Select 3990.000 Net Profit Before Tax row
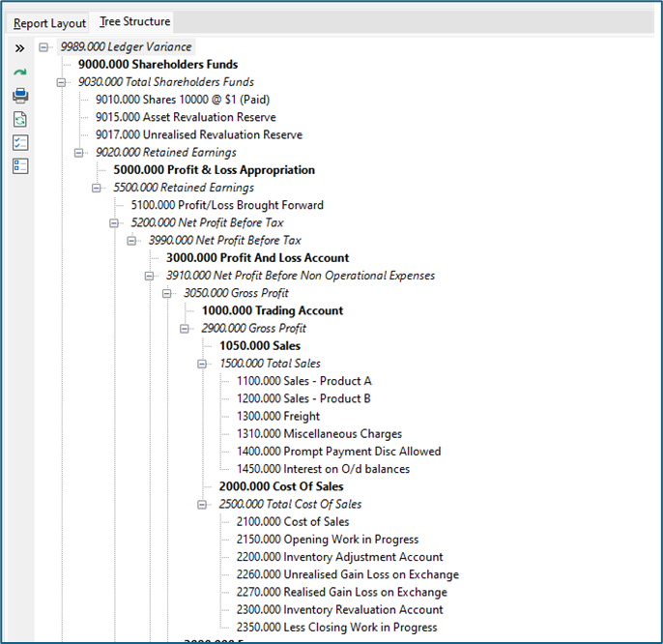This screenshot has height=644, width=663. pos(225,241)
